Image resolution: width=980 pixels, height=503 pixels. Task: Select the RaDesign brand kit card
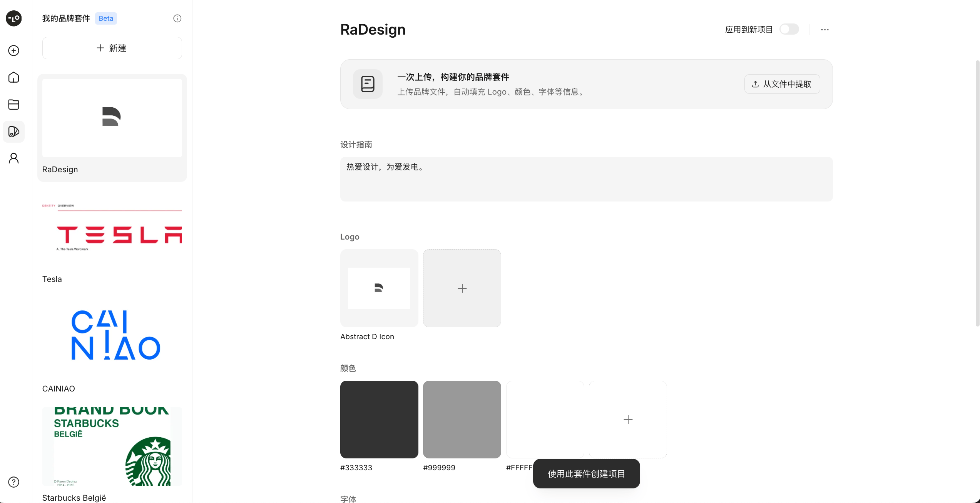pyautogui.click(x=112, y=128)
